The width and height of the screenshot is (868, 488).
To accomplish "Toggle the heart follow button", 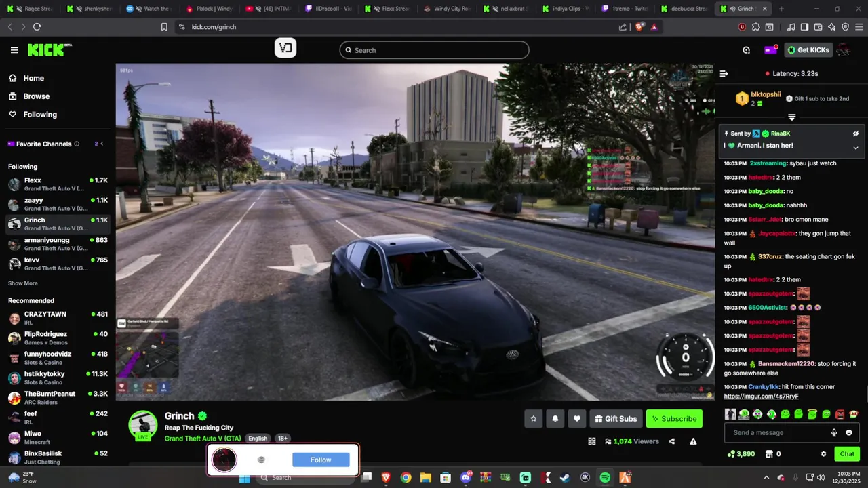I will 576,419.
